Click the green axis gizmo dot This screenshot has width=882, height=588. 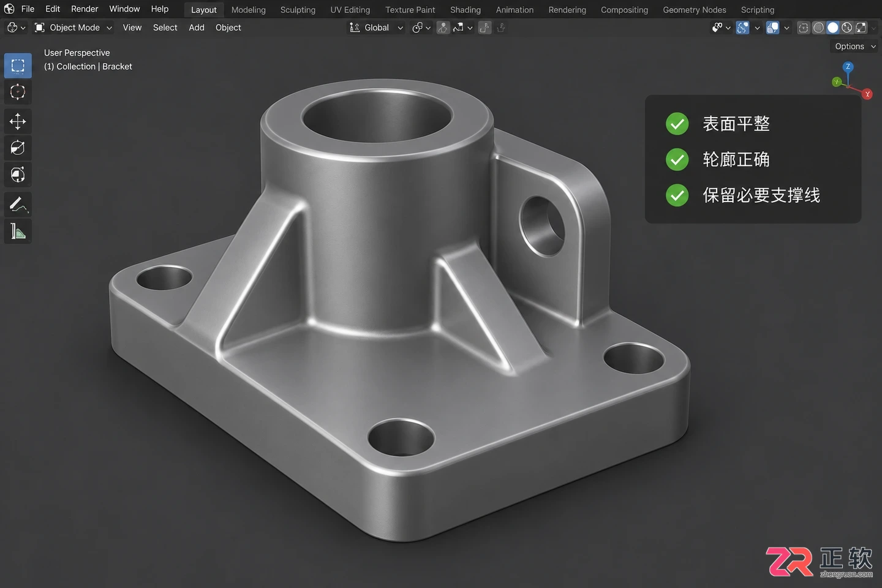(837, 81)
